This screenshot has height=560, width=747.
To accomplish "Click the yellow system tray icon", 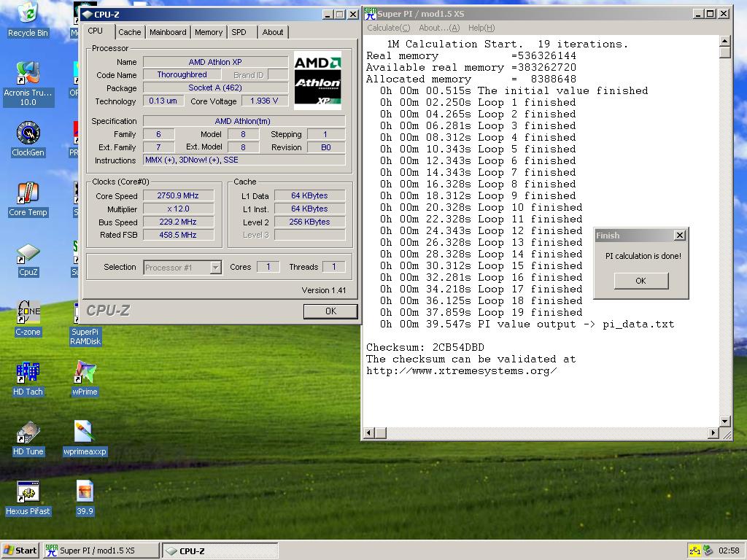I will coord(694,551).
